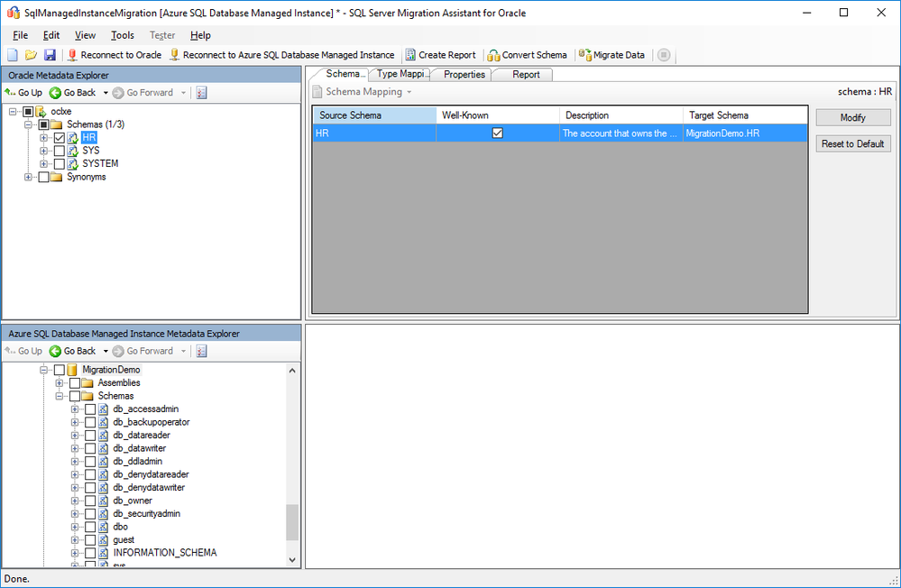Image resolution: width=901 pixels, height=588 pixels.
Task: Click the Schema Mapping document icon
Action: pyautogui.click(x=317, y=92)
